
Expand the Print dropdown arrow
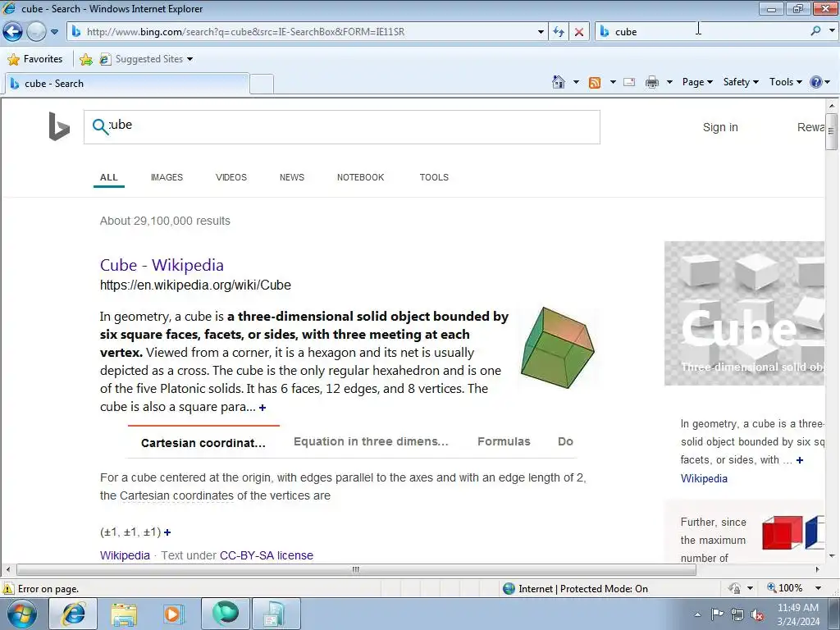669,82
